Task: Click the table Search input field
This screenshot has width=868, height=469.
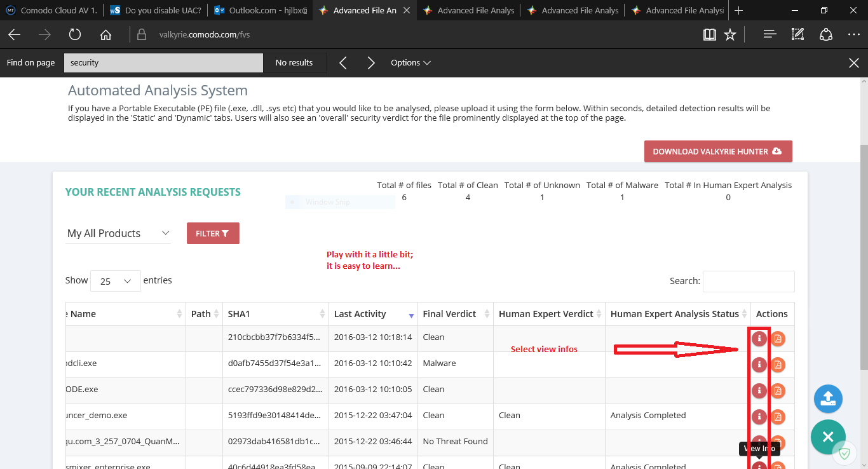Action: (x=748, y=281)
